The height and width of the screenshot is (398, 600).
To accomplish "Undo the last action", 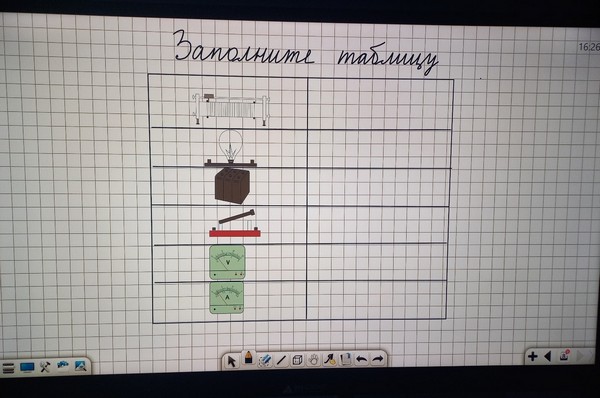I will (362, 359).
